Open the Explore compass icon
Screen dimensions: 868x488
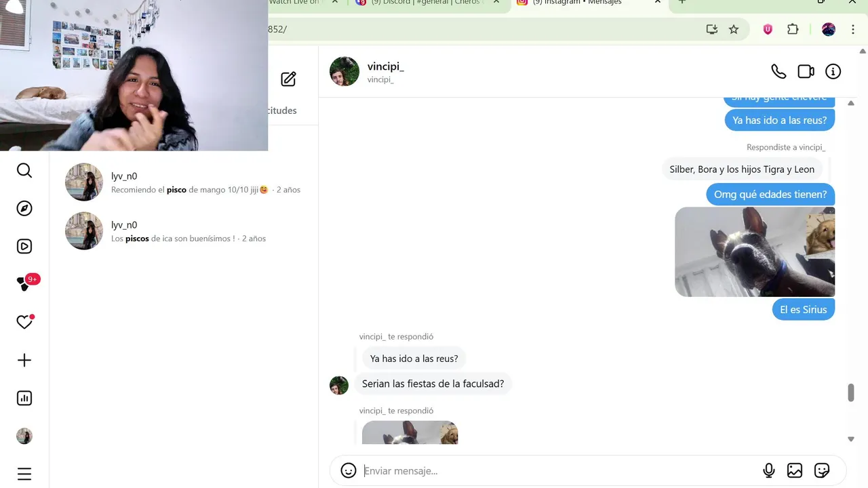click(24, 209)
